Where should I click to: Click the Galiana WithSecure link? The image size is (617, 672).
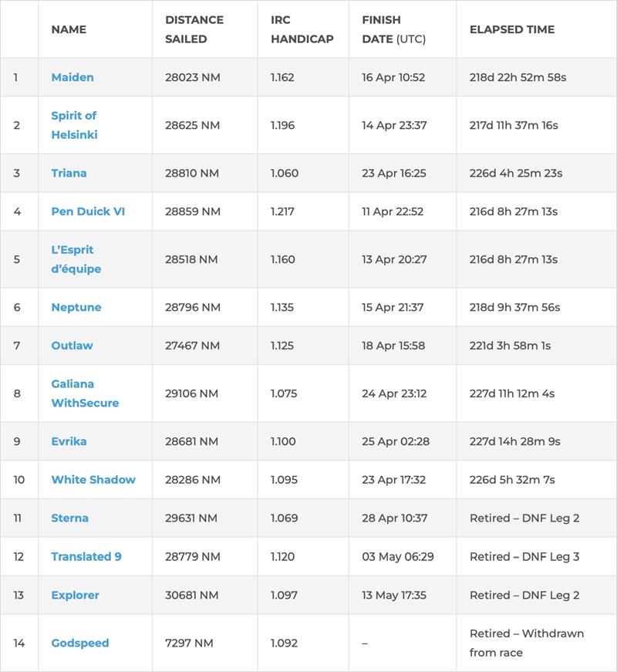(85, 393)
